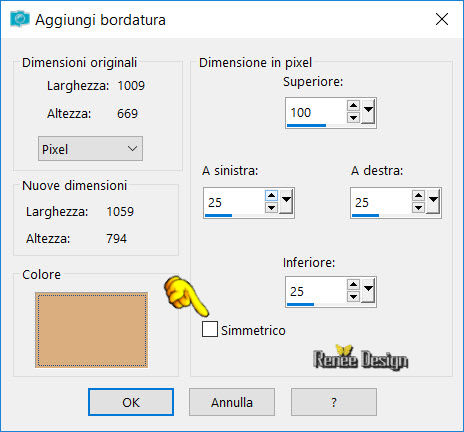Image resolution: width=464 pixels, height=432 pixels.
Task: Open Superiore slider dropdown arrow
Action: (368, 112)
